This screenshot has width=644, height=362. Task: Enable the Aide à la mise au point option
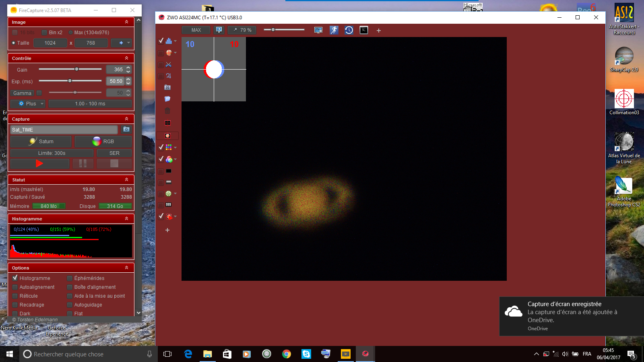[x=70, y=296]
